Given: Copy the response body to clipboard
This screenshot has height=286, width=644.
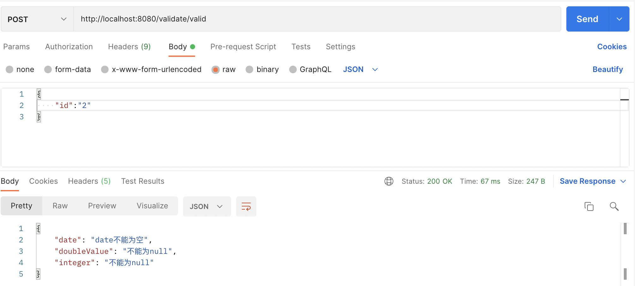Looking at the screenshot, I should (x=589, y=206).
